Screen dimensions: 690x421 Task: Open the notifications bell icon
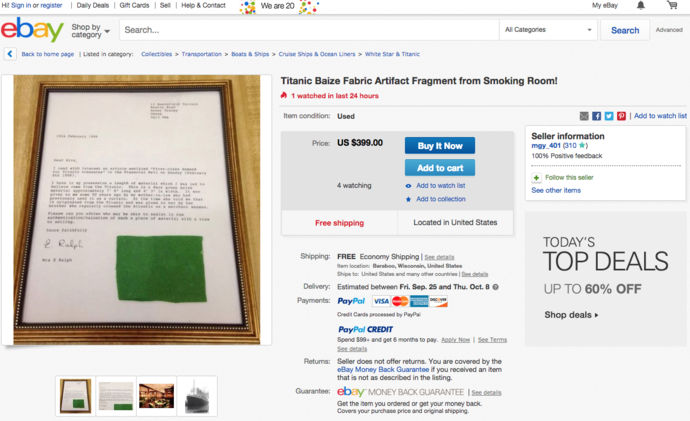click(641, 5)
